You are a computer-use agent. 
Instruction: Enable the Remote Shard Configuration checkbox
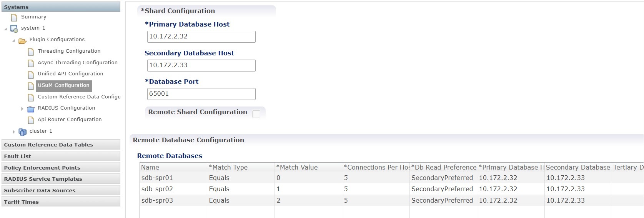click(256, 113)
